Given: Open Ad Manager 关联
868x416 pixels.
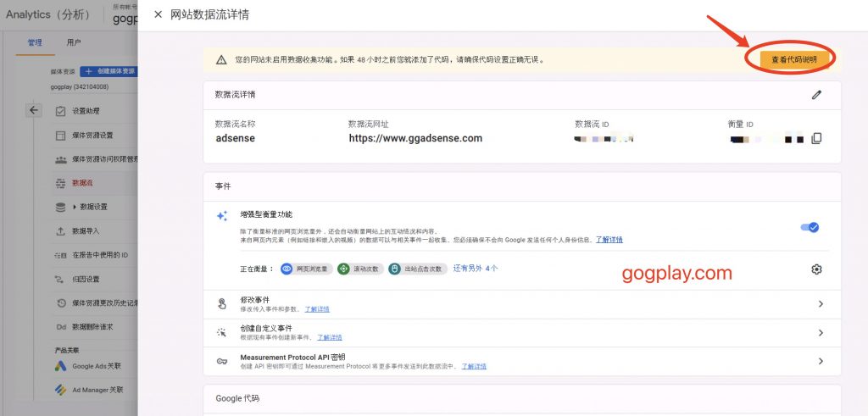Looking at the screenshot, I should point(98,390).
